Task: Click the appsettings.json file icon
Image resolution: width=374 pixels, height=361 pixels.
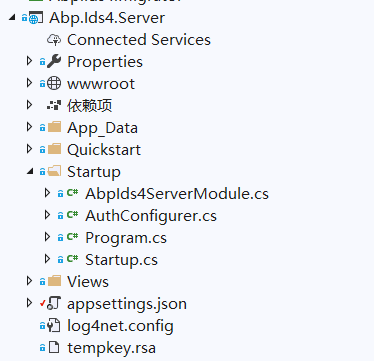Action: [54, 303]
